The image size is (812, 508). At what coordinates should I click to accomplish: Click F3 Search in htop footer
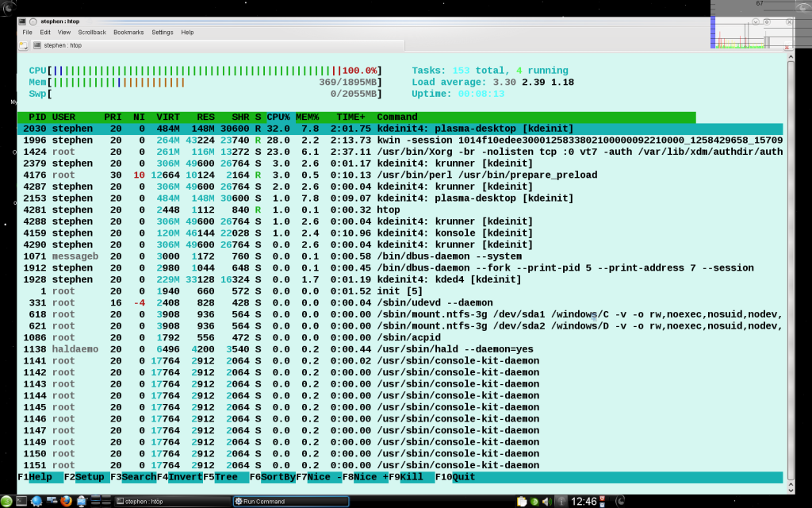click(x=133, y=477)
